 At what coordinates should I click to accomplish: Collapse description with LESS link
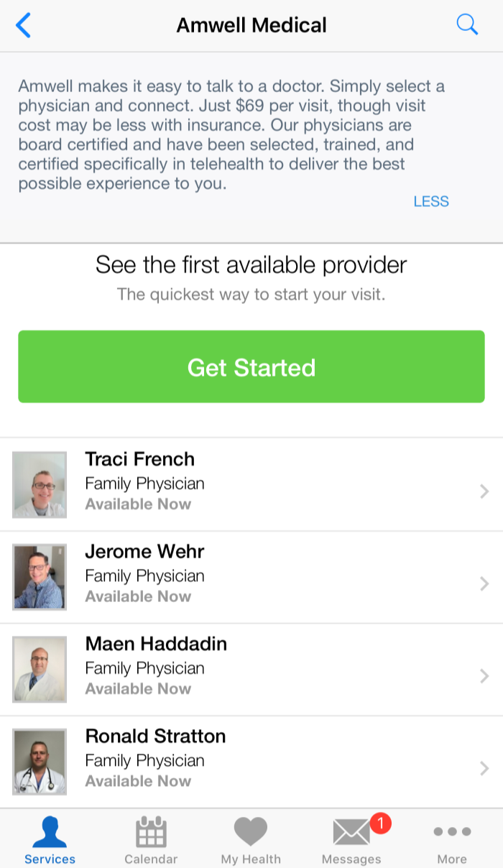pyautogui.click(x=431, y=202)
